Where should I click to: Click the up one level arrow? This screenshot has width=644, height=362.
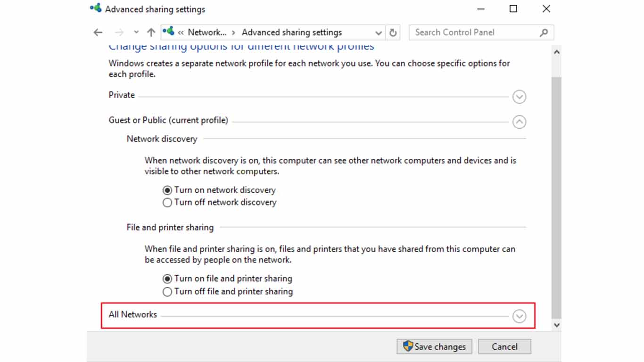point(150,32)
